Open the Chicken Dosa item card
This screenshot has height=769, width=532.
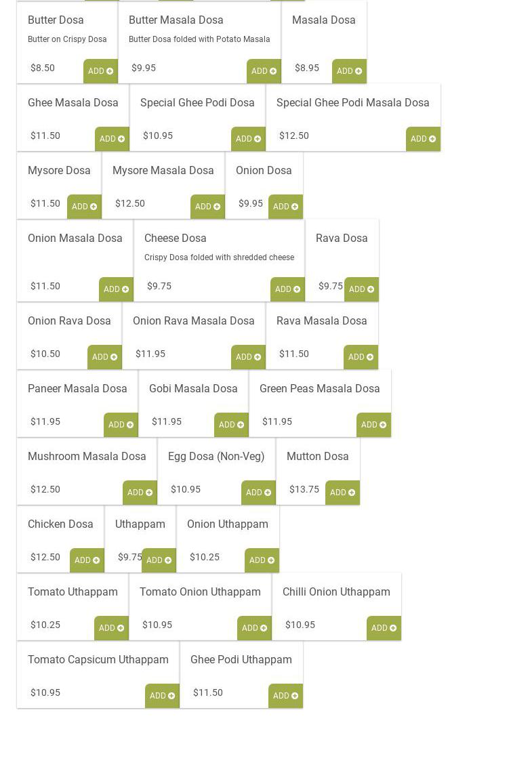[x=60, y=524]
